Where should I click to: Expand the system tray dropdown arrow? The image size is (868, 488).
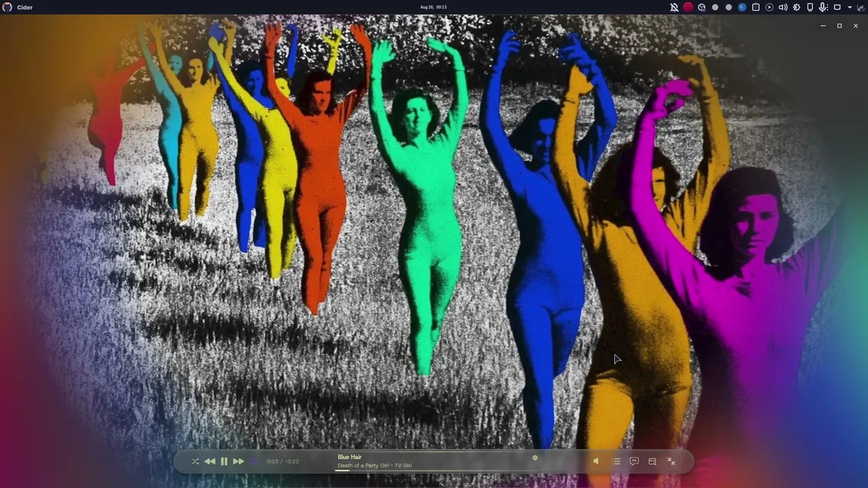[x=850, y=7]
